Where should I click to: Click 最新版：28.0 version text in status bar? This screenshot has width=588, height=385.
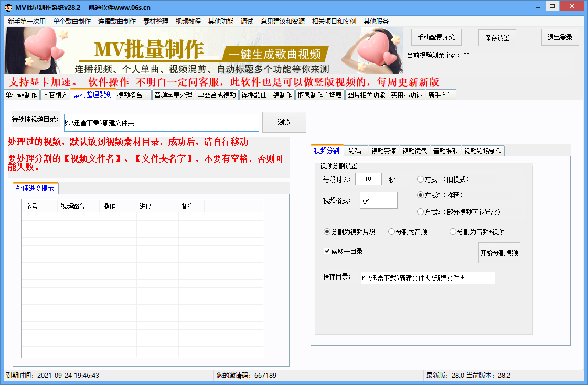pyautogui.click(x=445, y=375)
